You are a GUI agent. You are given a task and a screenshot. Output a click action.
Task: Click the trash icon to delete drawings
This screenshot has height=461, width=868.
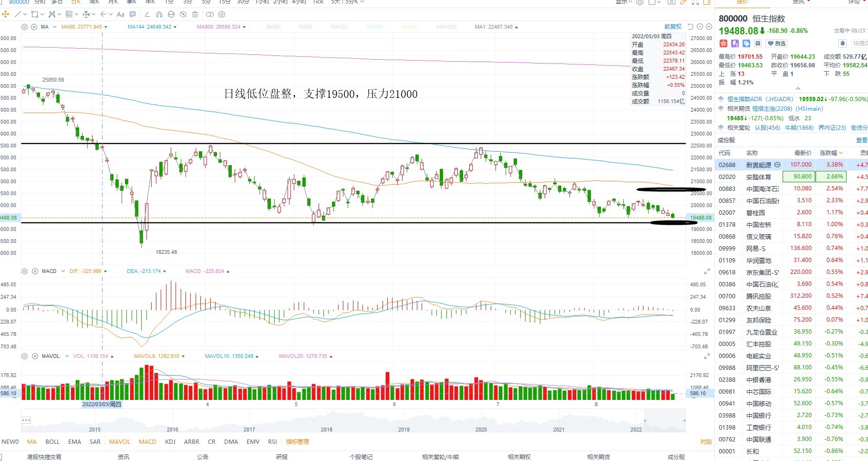[195, 14]
